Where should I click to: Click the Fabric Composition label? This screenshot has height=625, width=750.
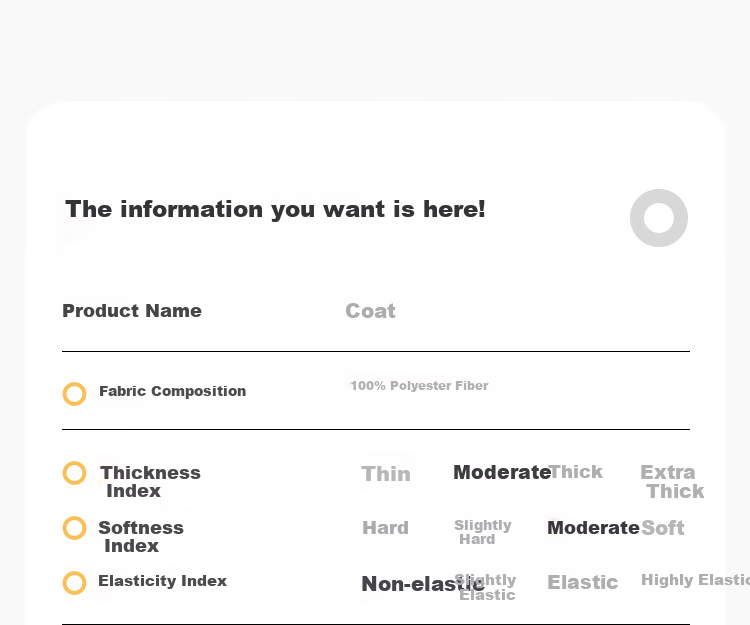click(173, 391)
